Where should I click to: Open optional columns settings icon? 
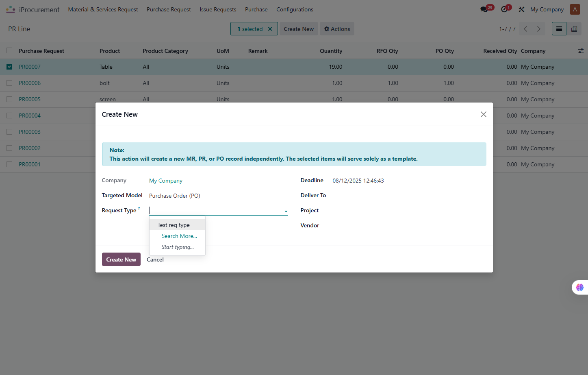[x=581, y=51]
